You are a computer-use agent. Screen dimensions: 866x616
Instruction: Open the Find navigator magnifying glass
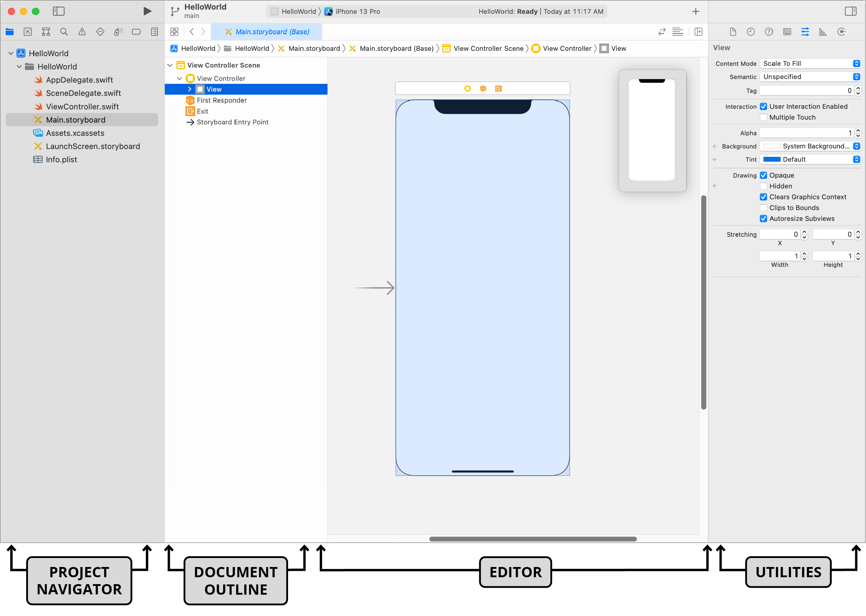[64, 32]
